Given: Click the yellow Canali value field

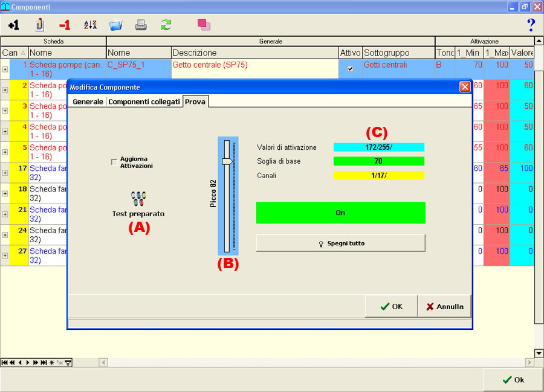Looking at the screenshot, I should tap(379, 175).
